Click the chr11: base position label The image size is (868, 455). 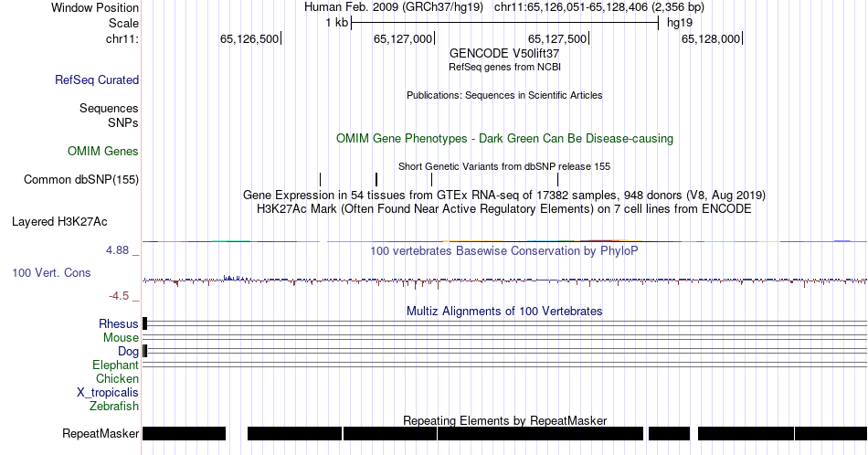pos(122,38)
